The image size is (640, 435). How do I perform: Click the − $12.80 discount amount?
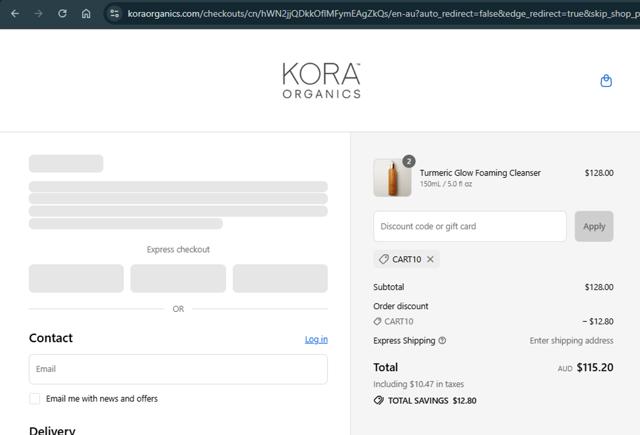click(x=598, y=321)
